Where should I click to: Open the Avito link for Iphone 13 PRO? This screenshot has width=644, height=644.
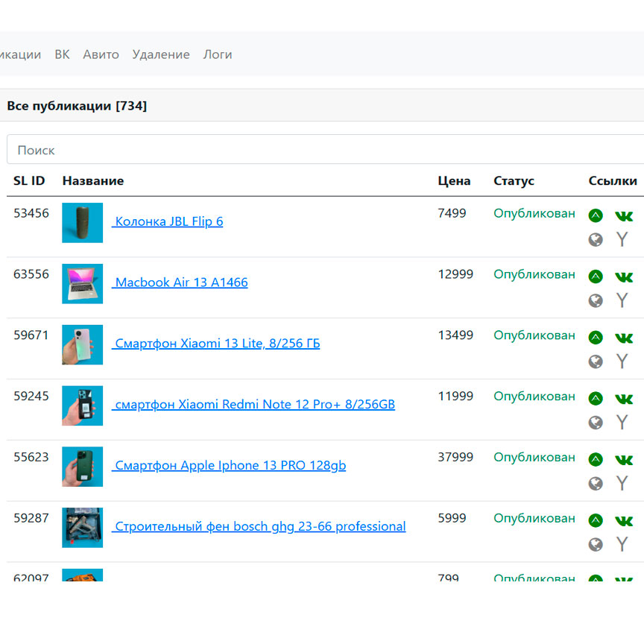(x=596, y=459)
